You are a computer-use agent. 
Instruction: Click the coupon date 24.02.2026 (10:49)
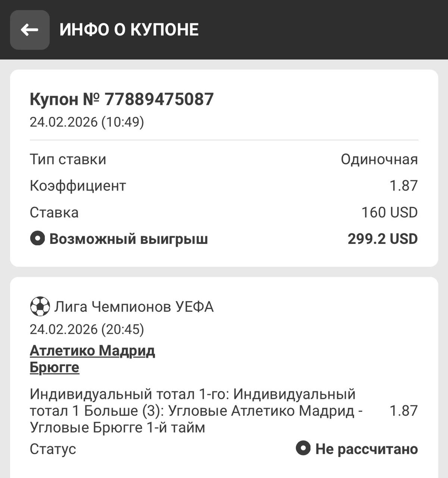pyautogui.click(x=87, y=122)
